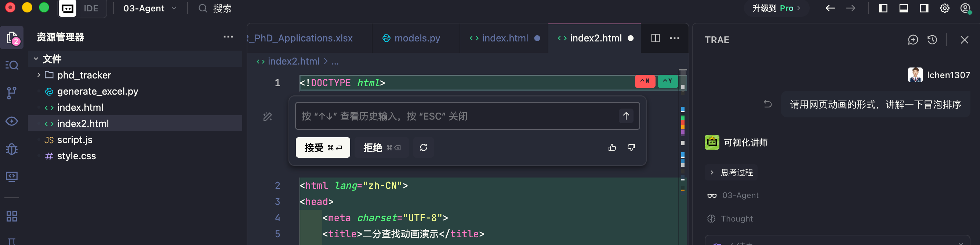Open the debug bug icon in sidebar

[x=12, y=149]
